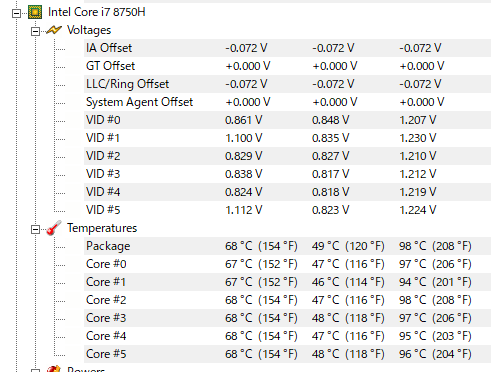Click the Powers section icon
The image size is (491, 372).
[x=54, y=369]
